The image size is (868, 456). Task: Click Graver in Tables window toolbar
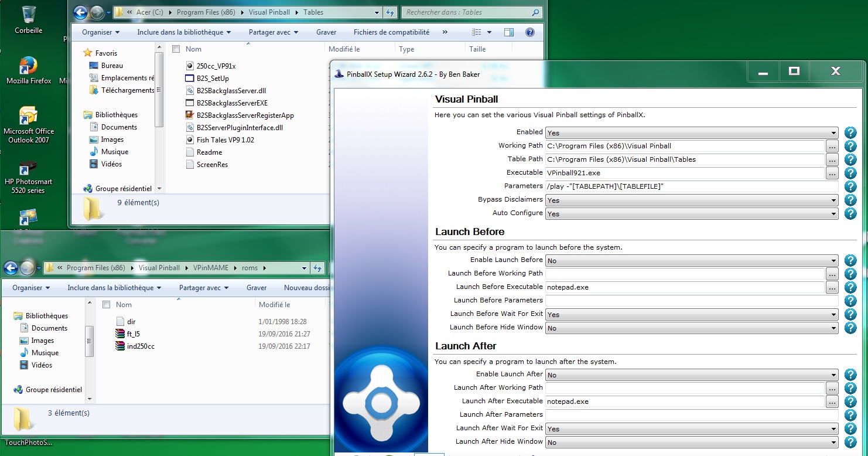coord(326,32)
